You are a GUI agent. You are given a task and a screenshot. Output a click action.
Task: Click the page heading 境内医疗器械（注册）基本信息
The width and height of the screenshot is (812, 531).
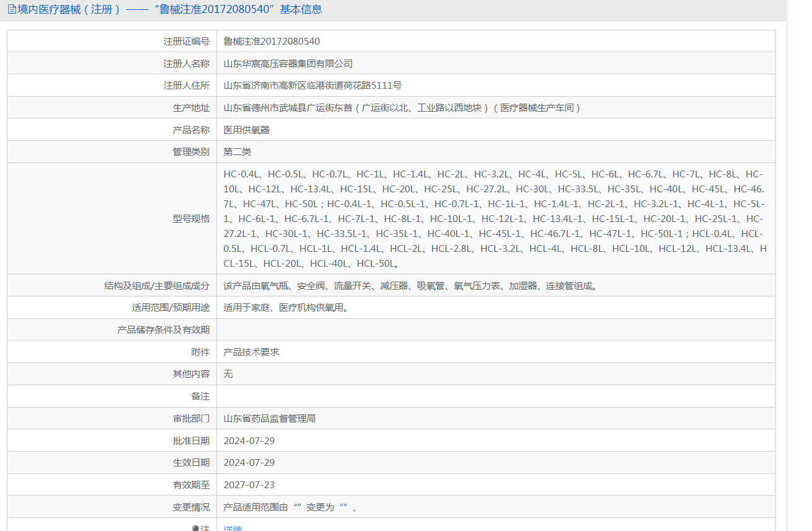170,9
